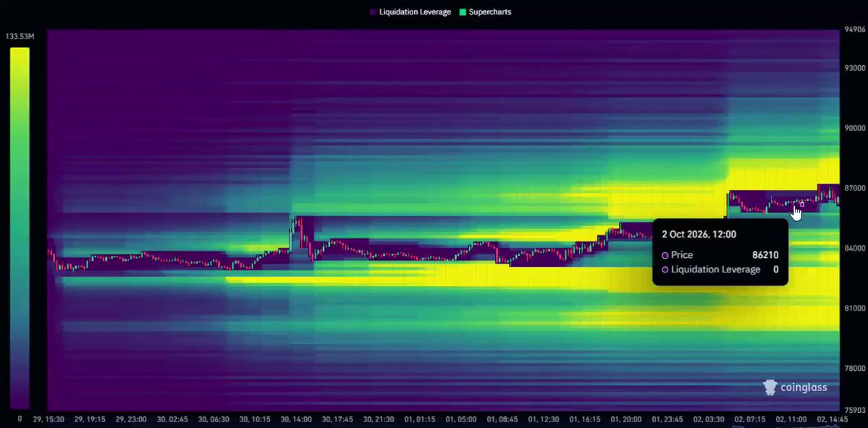The width and height of the screenshot is (868, 428).
Task: Click the 02, 11:00 time axis label
Action: click(x=791, y=420)
